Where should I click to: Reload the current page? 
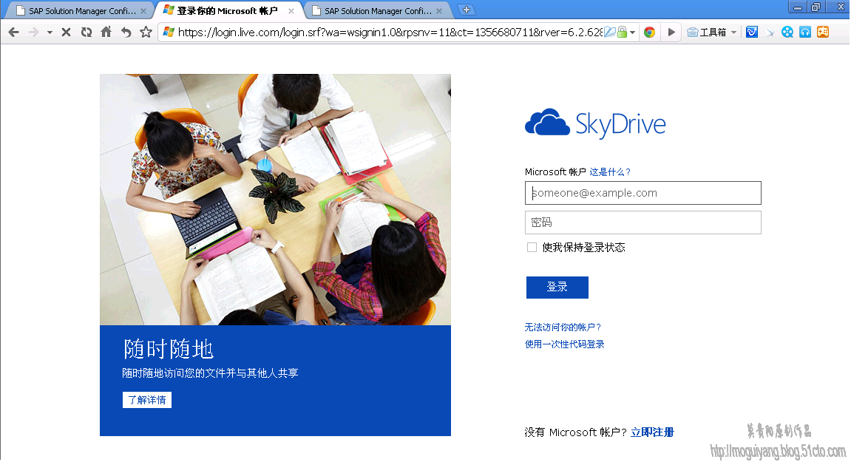coord(87,33)
